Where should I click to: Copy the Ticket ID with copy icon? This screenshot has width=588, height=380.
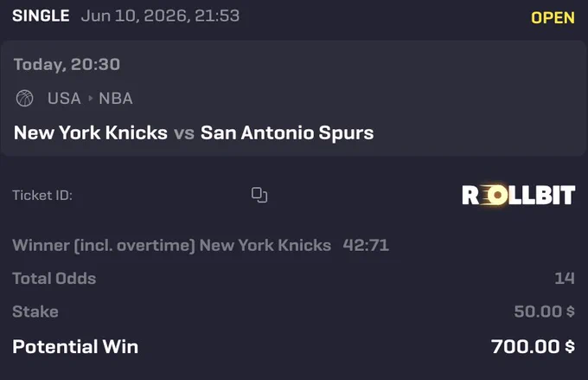pyautogui.click(x=259, y=195)
